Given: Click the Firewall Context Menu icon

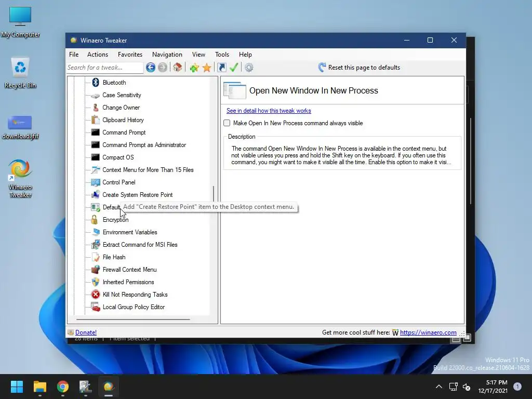Looking at the screenshot, I should [96, 270].
